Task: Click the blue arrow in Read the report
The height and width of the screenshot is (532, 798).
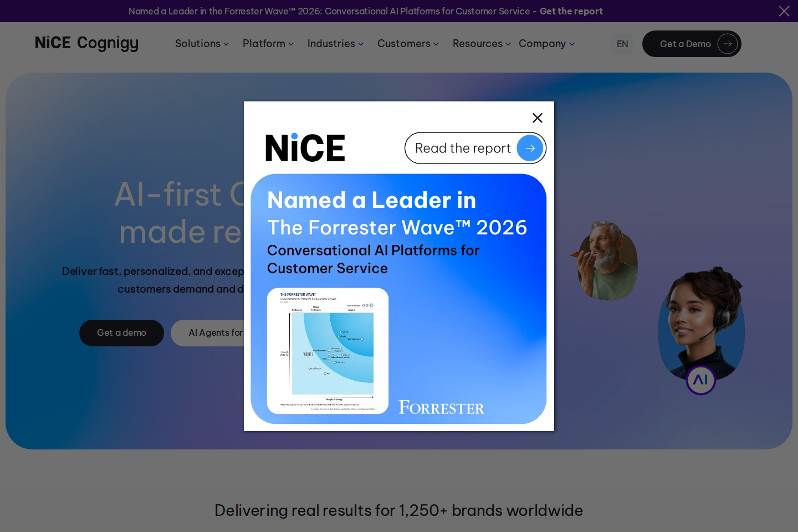Action: [530, 148]
